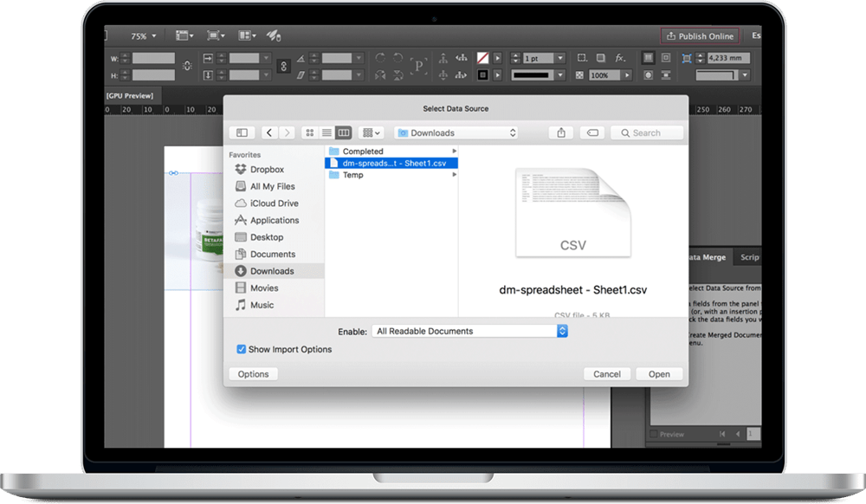Open iCloud Drive in Favorites sidebar

(274, 204)
